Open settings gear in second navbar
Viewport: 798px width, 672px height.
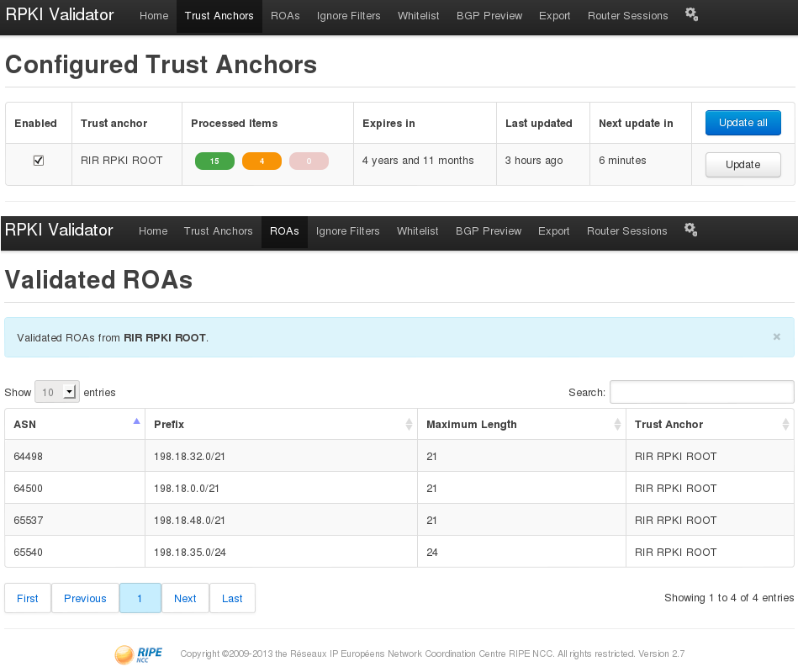pos(690,230)
